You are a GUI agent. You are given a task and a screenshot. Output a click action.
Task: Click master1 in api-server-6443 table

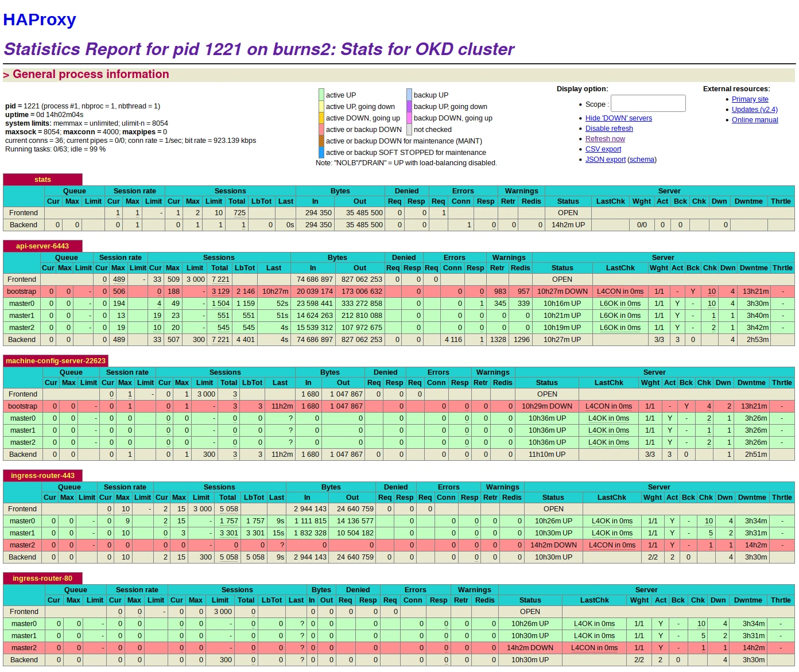tap(22, 316)
